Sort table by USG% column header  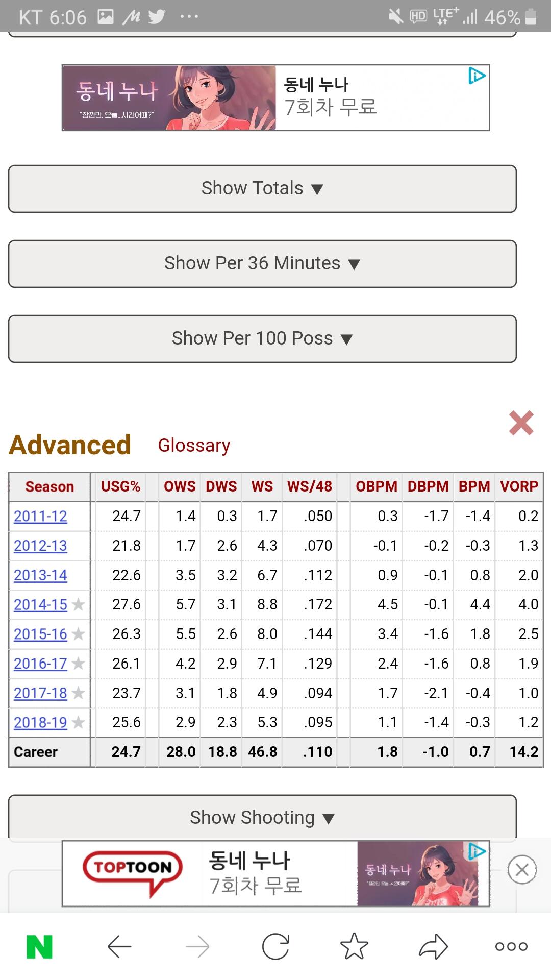(x=120, y=486)
